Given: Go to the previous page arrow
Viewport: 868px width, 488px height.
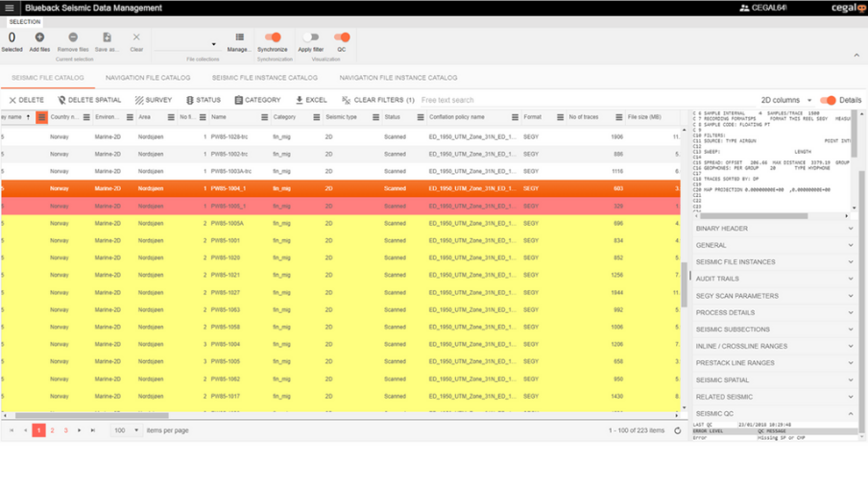Looking at the screenshot, I should click(25, 430).
